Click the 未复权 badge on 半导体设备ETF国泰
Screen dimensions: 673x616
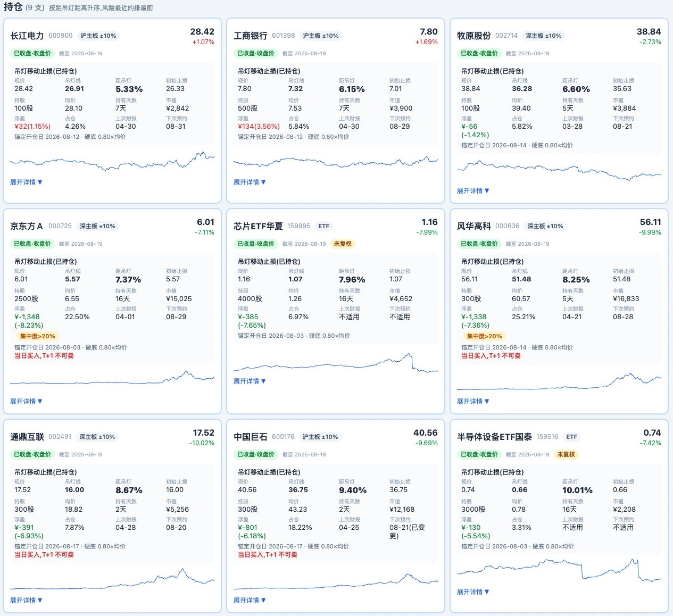pos(566,454)
